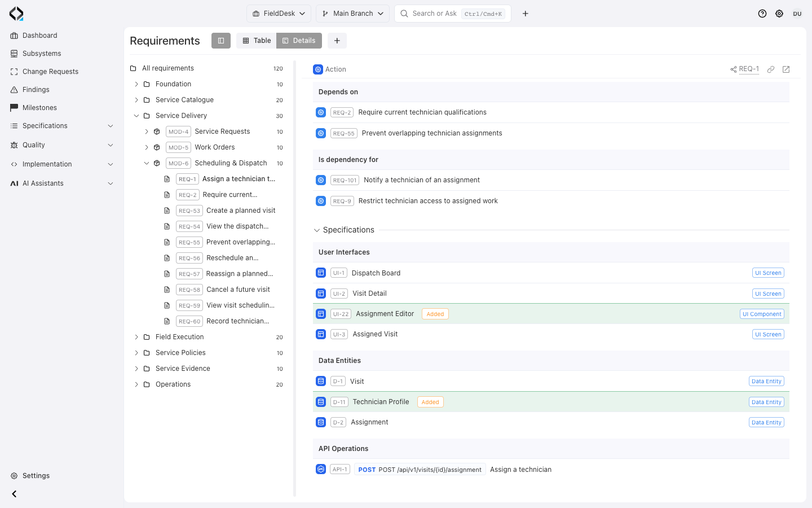Expand the Foundation folder
This screenshot has width=812, height=508.
(136, 84)
